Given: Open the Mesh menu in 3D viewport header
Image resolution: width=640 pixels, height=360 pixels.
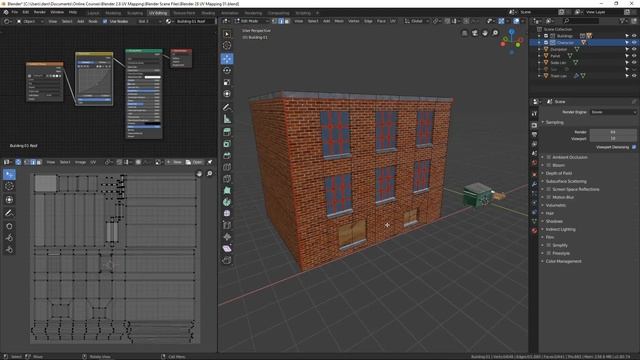Looking at the screenshot, I should coord(339,21).
